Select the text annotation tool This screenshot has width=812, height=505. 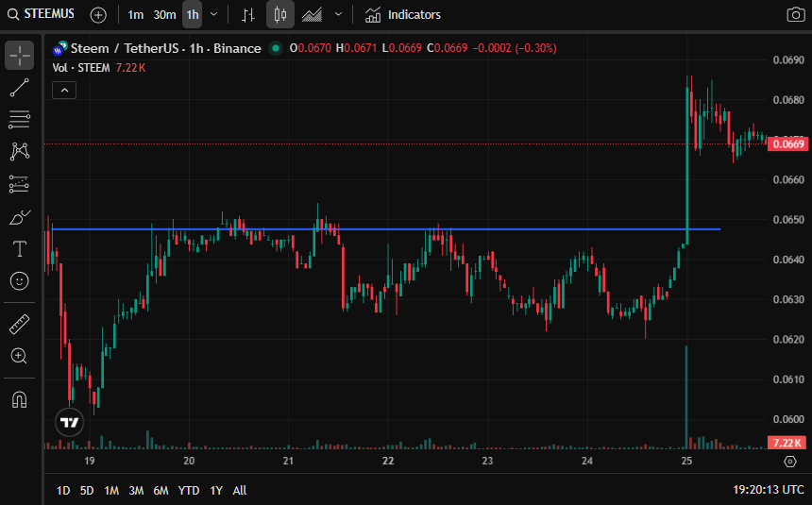(19, 249)
